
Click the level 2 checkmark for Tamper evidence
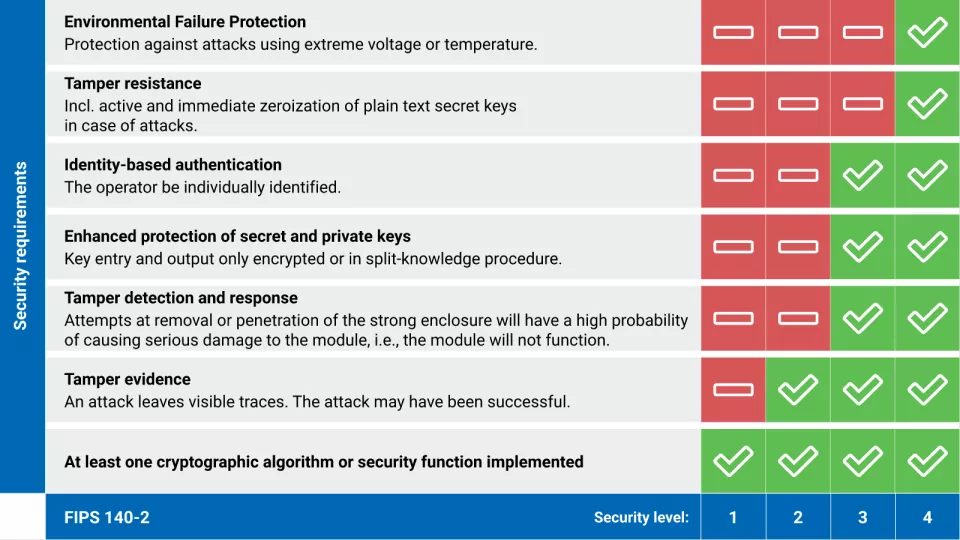798,389
